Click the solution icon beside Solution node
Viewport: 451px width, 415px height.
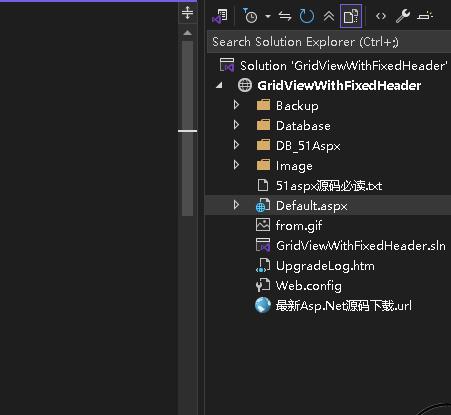(227, 65)
